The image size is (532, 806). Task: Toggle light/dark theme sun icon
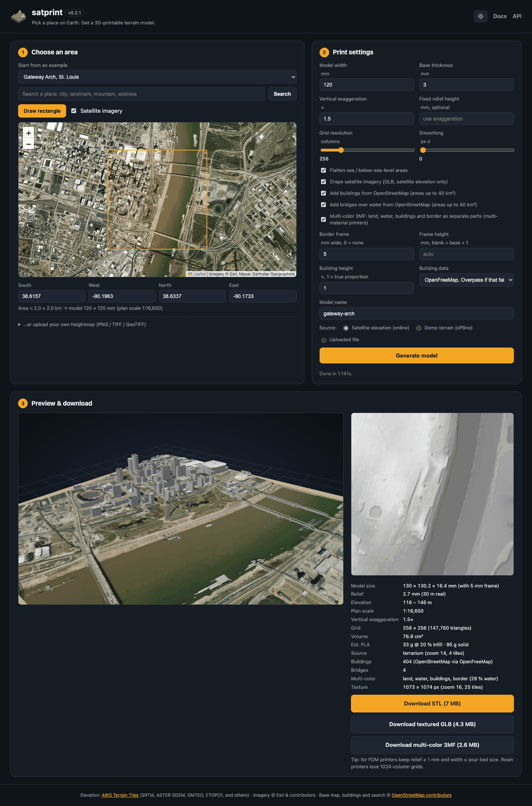point(480,16)
